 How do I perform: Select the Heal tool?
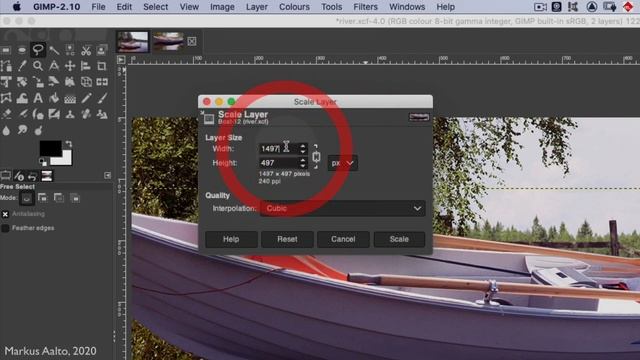[86, 114]
